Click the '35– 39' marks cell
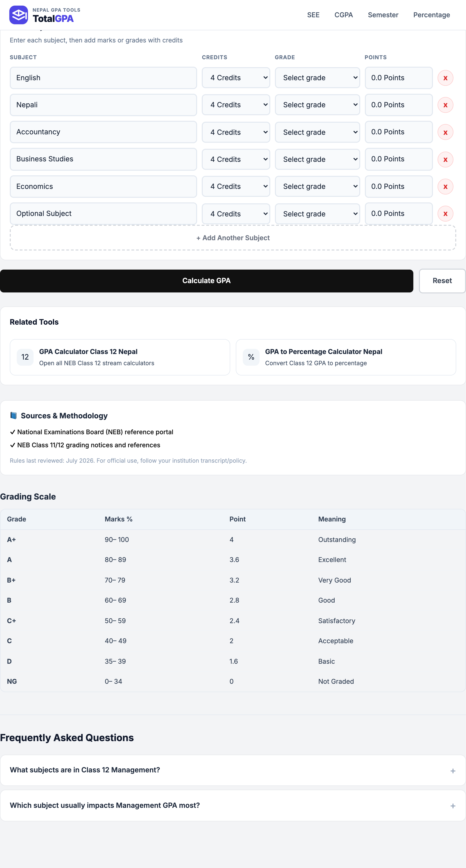The width and height of the screenshot is (466, 868). click(115, 661)
